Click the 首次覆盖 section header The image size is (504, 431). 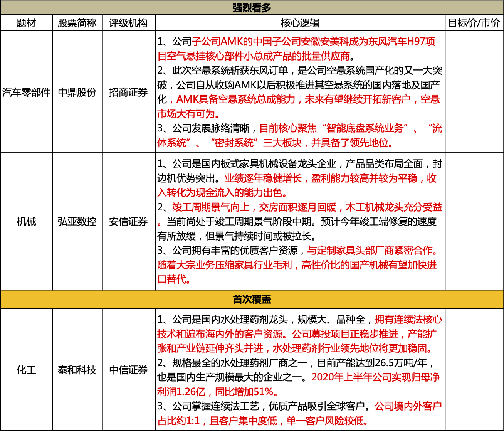click(252, 299)
